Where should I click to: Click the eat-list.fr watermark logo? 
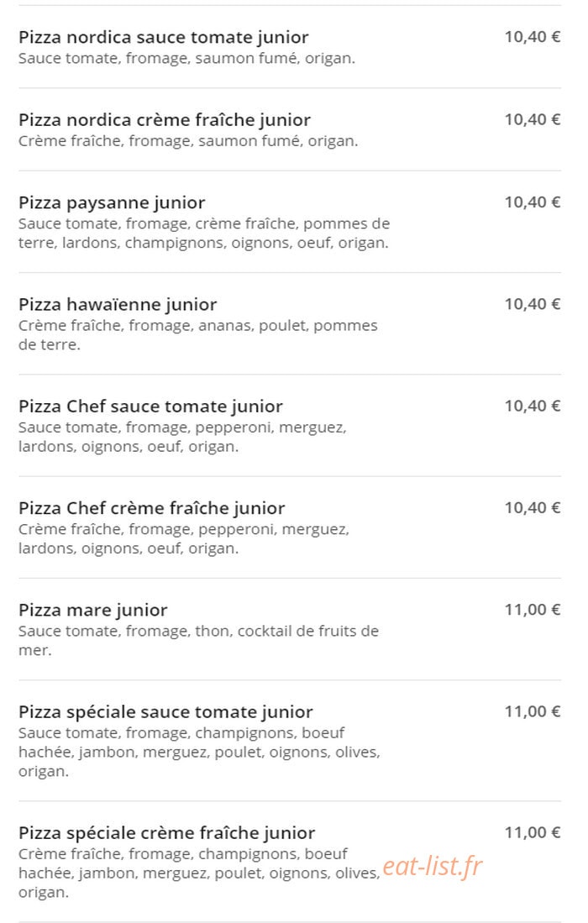point(433,866)
